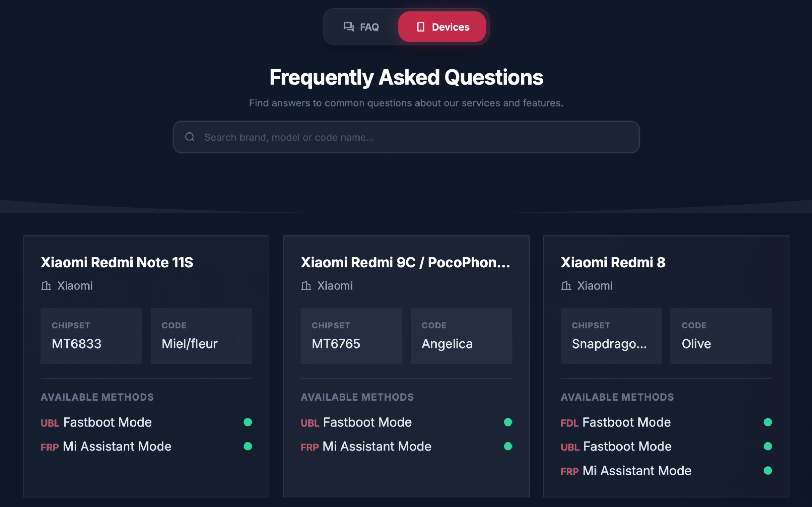Open the Xiaomi Redmi 9C / PocoPhon... title
Viewport: 812px width, 507px height.
tap(405, 263)
